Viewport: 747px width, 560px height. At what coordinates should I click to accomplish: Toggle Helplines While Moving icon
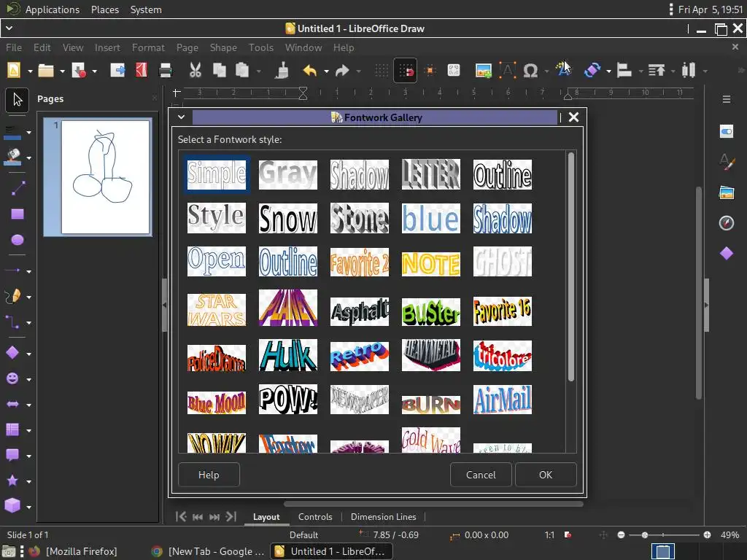[x=430, y=71]
